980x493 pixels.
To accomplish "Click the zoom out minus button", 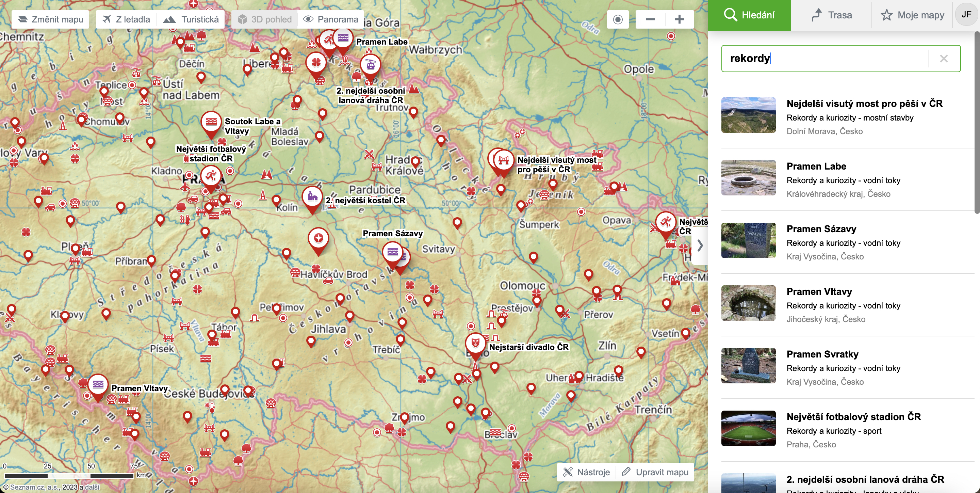I will point(650,19).
